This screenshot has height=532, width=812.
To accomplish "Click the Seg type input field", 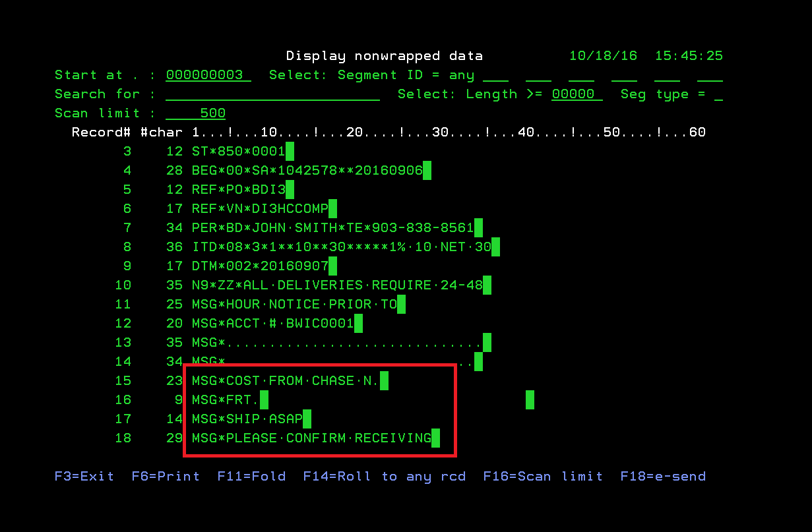I will (718, 94).
